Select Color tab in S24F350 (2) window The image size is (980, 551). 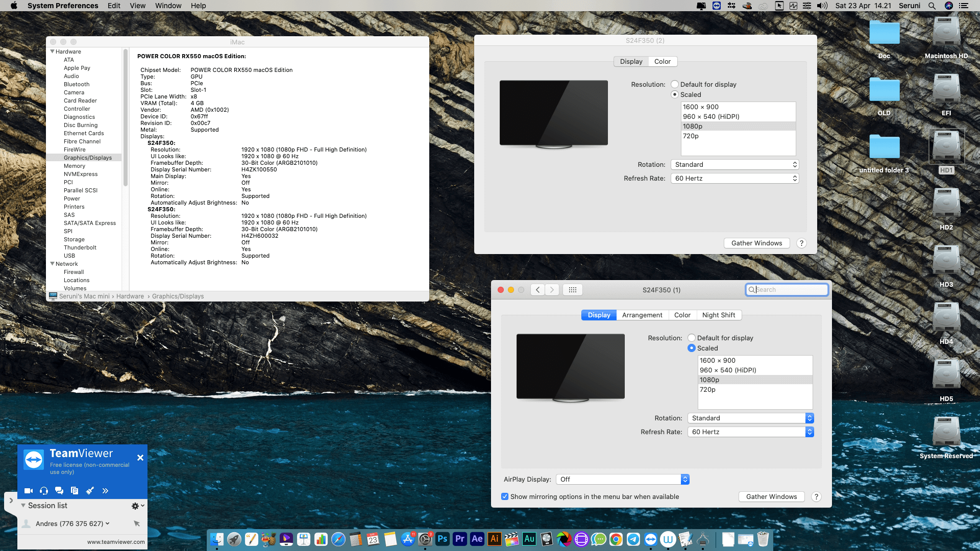coord(663,62)
